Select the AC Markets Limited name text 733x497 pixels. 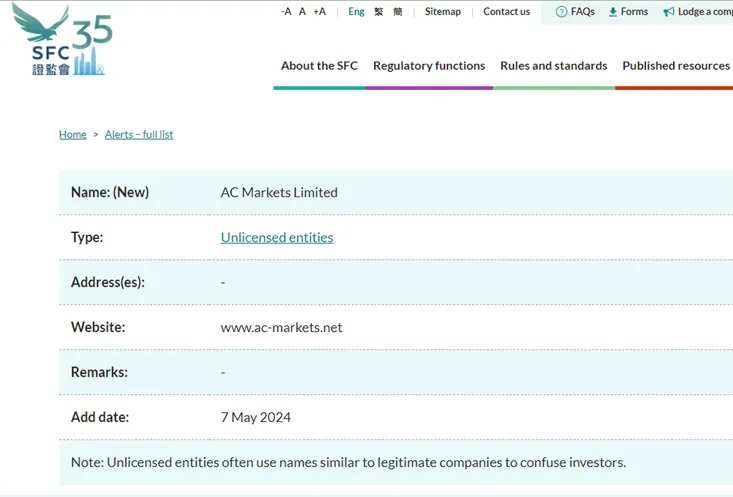279,193
